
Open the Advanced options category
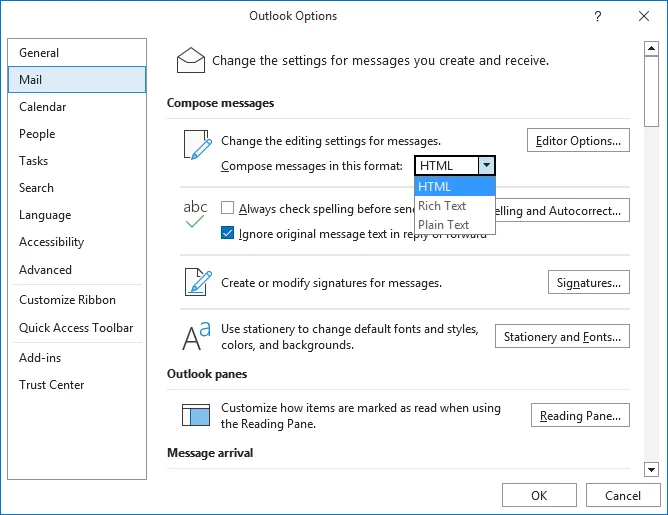77,270
